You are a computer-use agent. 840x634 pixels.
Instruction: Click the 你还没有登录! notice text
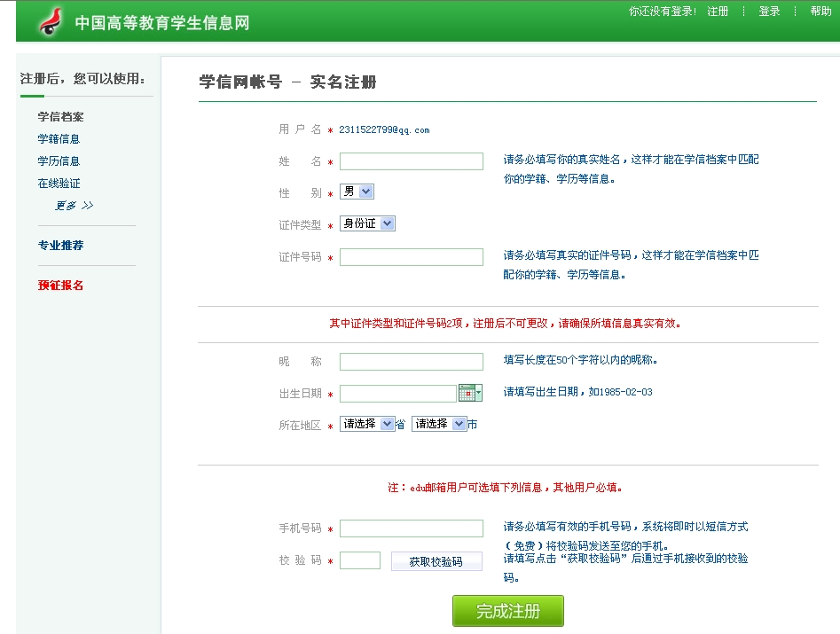coord(662,12)
